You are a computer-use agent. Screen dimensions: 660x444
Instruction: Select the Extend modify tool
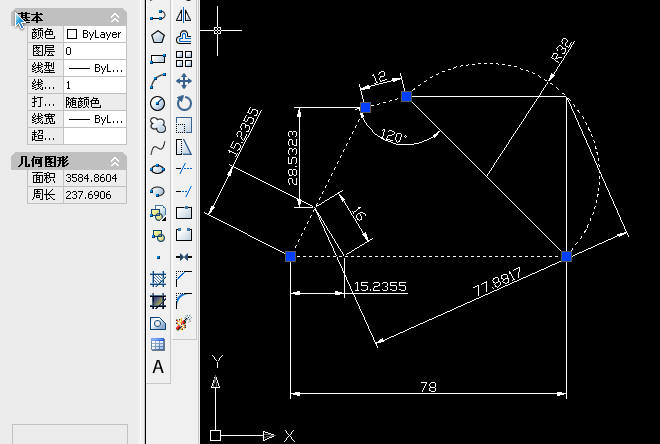184,191
